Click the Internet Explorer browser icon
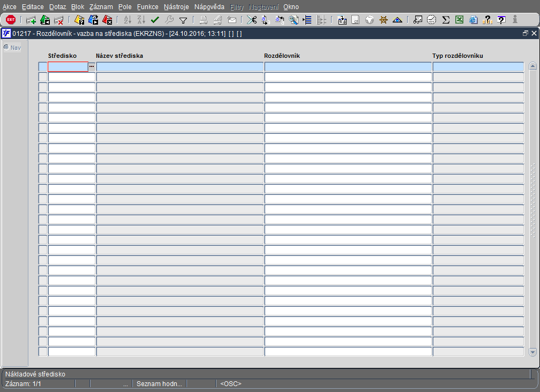The height and width of the screenshot is (392, 540). click(474, 20)
